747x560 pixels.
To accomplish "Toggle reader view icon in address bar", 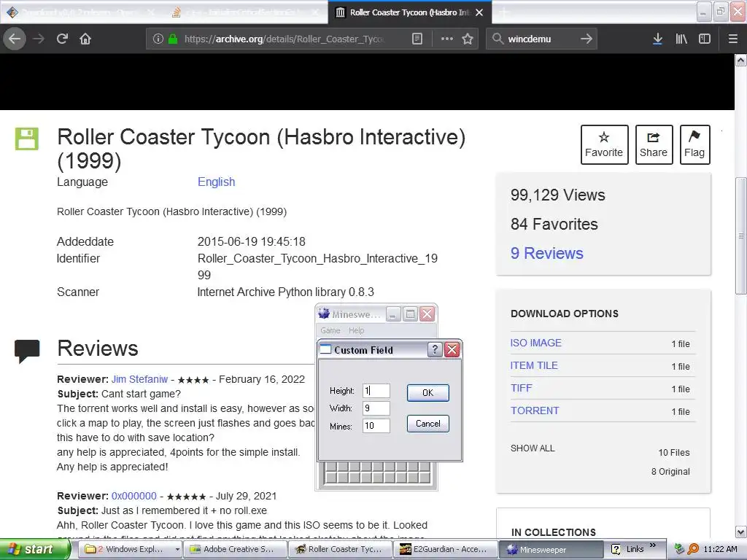I will (417, 39).
